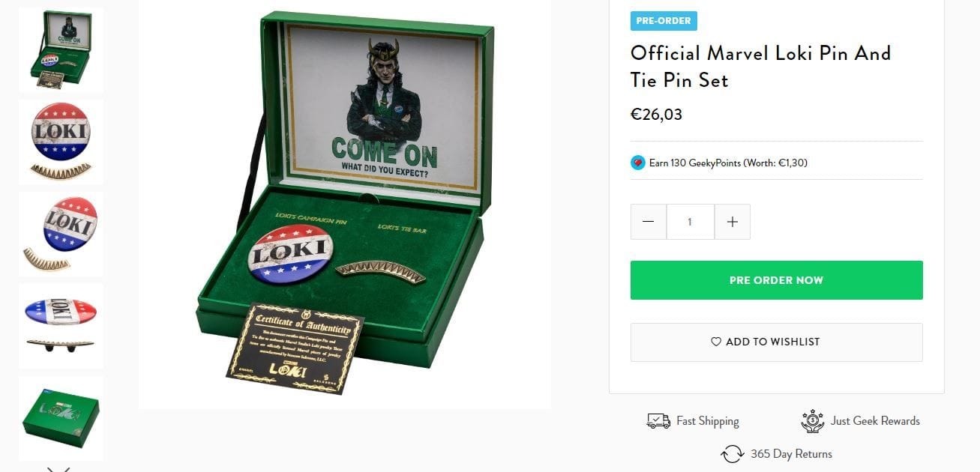Image resolution: width=980 pixels, height=472 pixels.
Task: Select the closed green box thumbnail
Action: (x=61, y=418)
